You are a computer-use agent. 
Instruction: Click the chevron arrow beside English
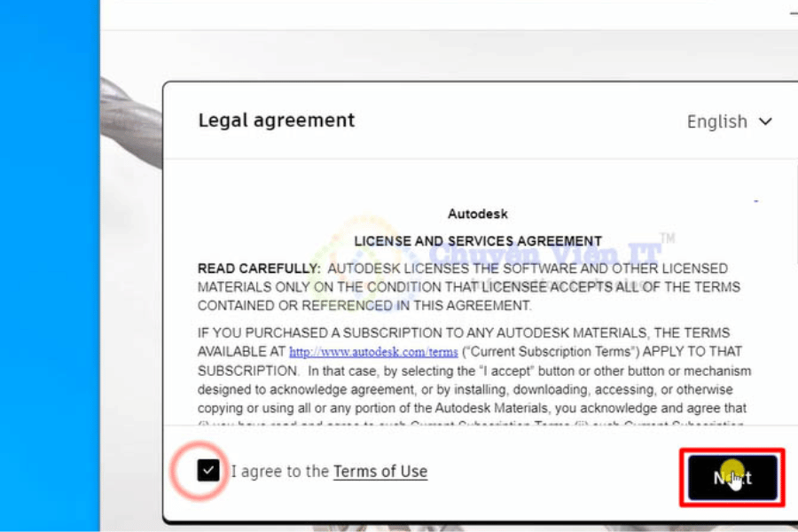765,121
